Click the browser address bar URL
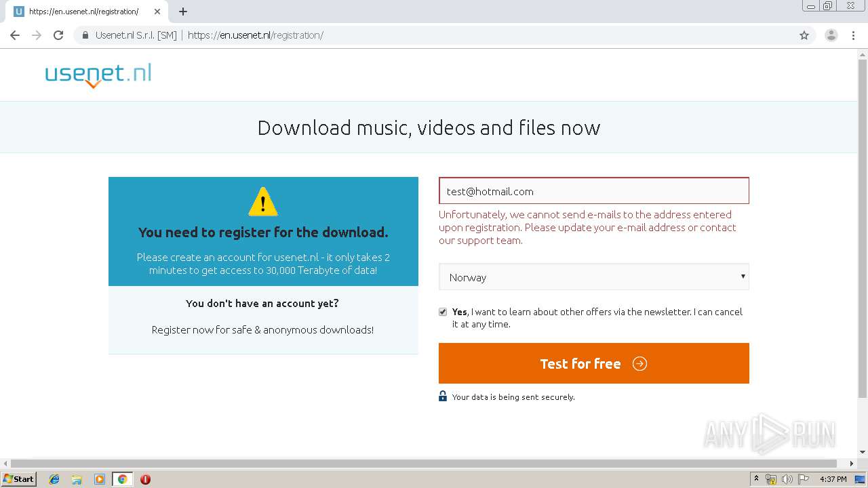Image resolution: width=868 pixels, height=488 pixels. 256,35
